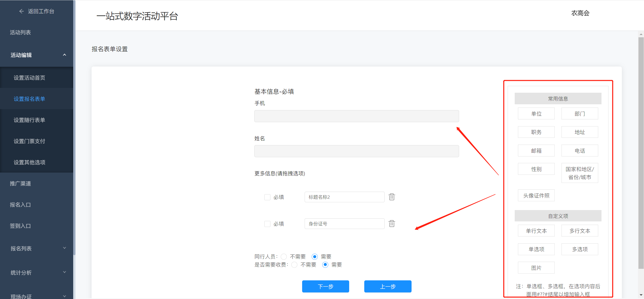
Task: Add the 单位 field option
Action: pyautogui.click(x=536, y=114)
